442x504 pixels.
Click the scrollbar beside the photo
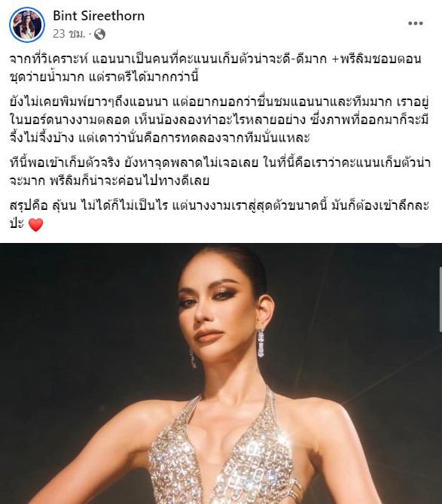pos(440,299)
